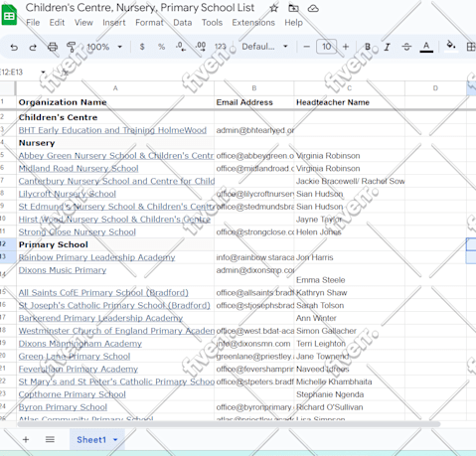Viewport: 476px width, 456px height.
Task: Open more number formats 123
Action: [221, 47]
